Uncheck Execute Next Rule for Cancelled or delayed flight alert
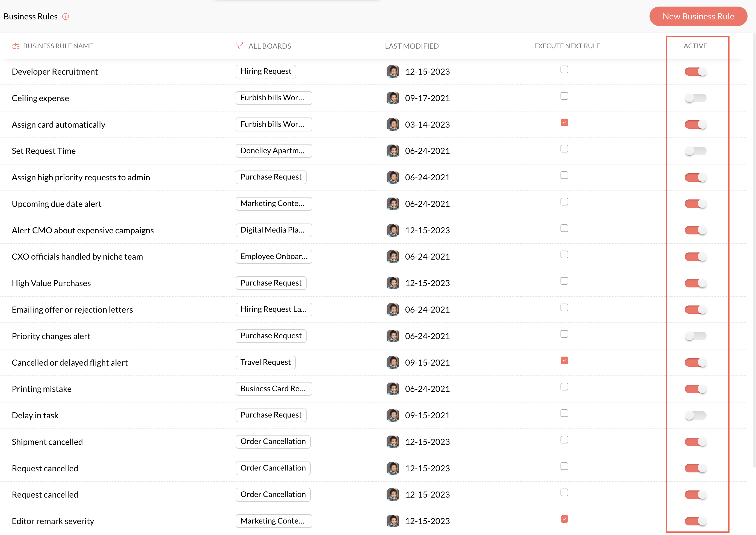The height and width of the screenshot is (535, 756). [564, 360]
